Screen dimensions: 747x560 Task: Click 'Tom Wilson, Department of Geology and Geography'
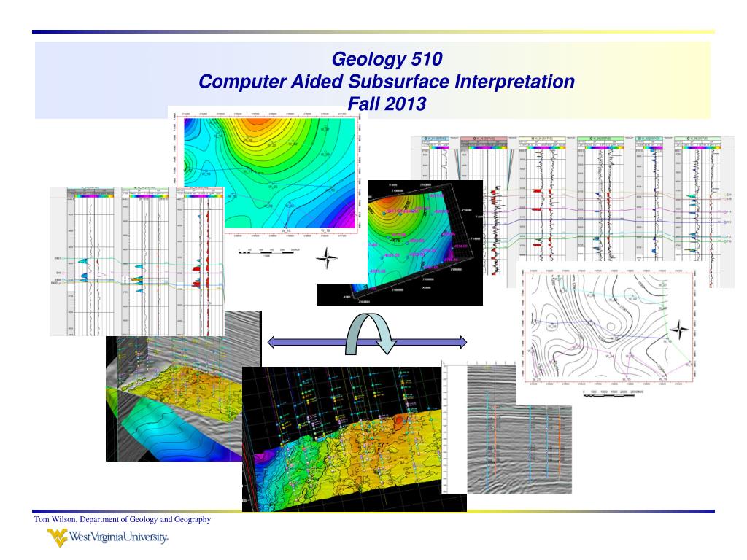(122, 519)
